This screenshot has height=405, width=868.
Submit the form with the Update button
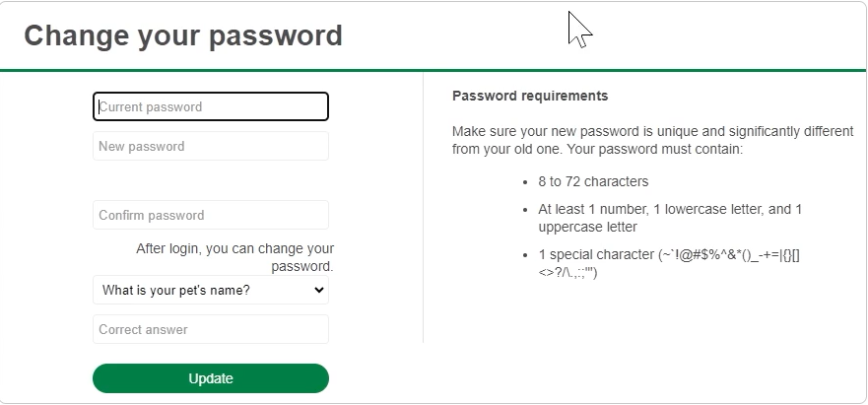(211, 378)
